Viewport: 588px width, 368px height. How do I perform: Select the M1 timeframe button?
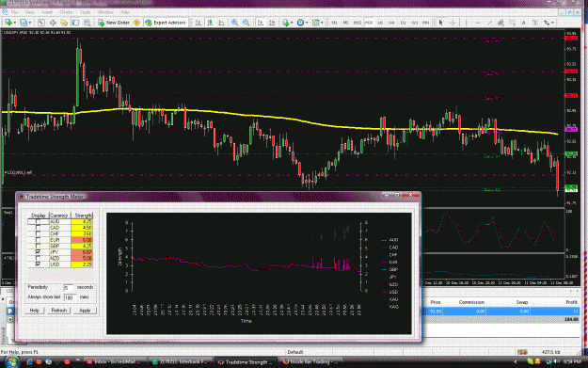(334, 23)
